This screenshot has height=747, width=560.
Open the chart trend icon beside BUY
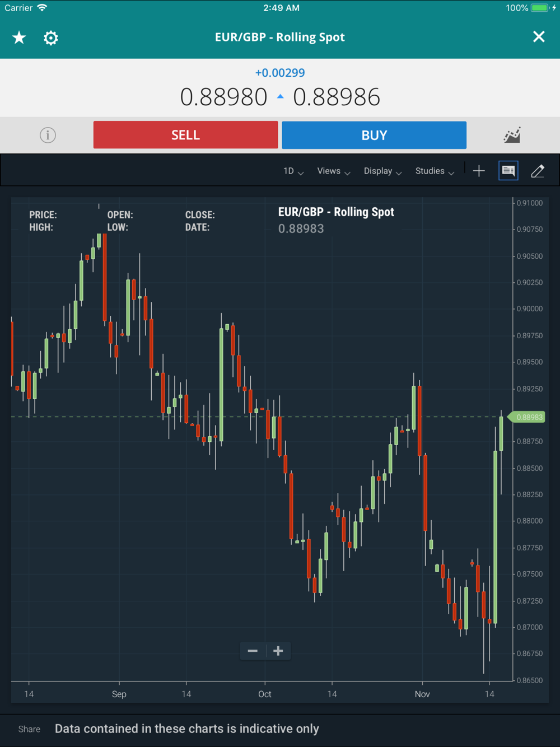point(512,135)
